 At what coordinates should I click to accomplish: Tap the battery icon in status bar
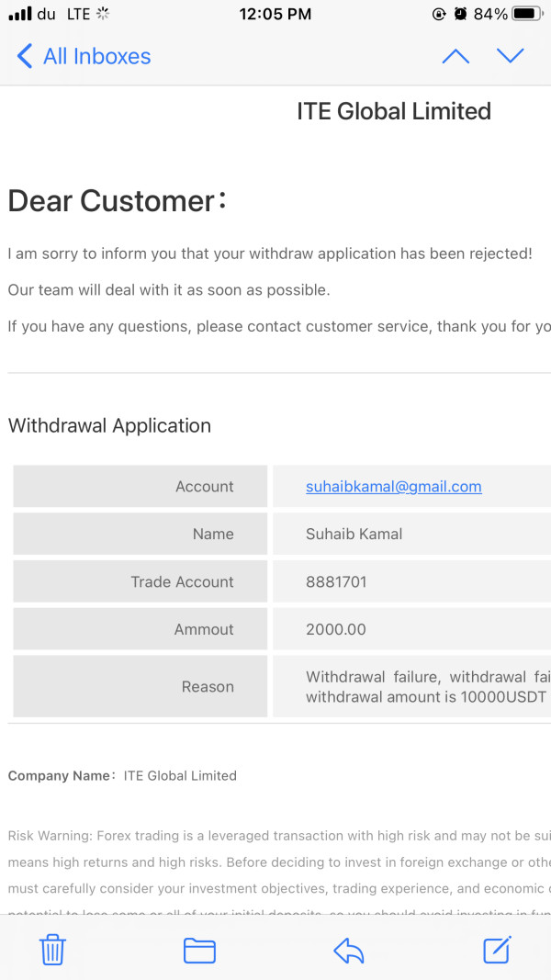click(x=527, y=14)
